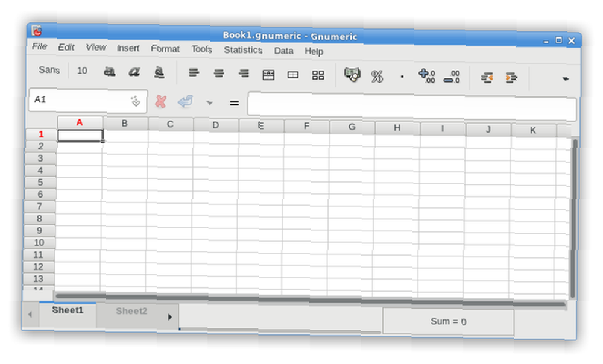Image resolution: width=603 pixels, height=364 pixels.
Task: Open the Edit menu
Action: (66, 47)
